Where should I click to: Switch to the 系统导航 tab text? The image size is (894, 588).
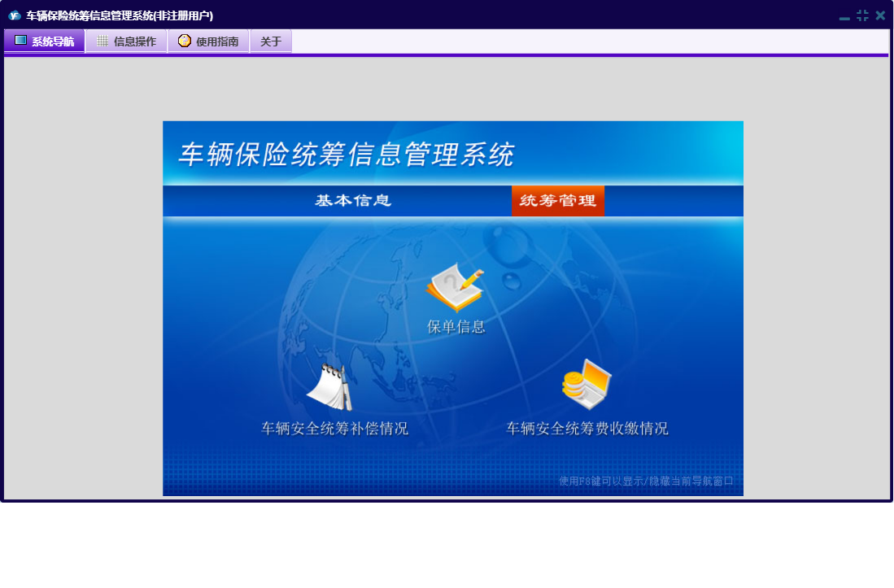coord(53,41)
